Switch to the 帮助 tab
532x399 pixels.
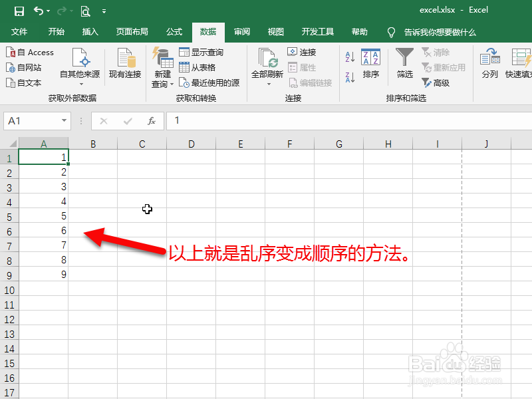pos(360,32)
